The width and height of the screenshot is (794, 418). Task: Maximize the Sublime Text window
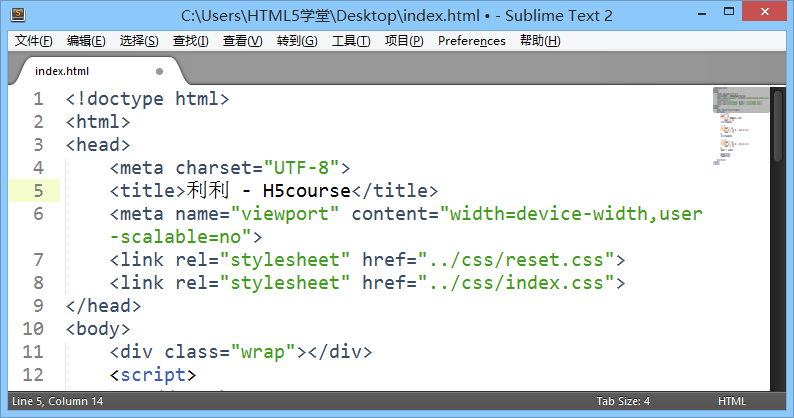(729, 12)
